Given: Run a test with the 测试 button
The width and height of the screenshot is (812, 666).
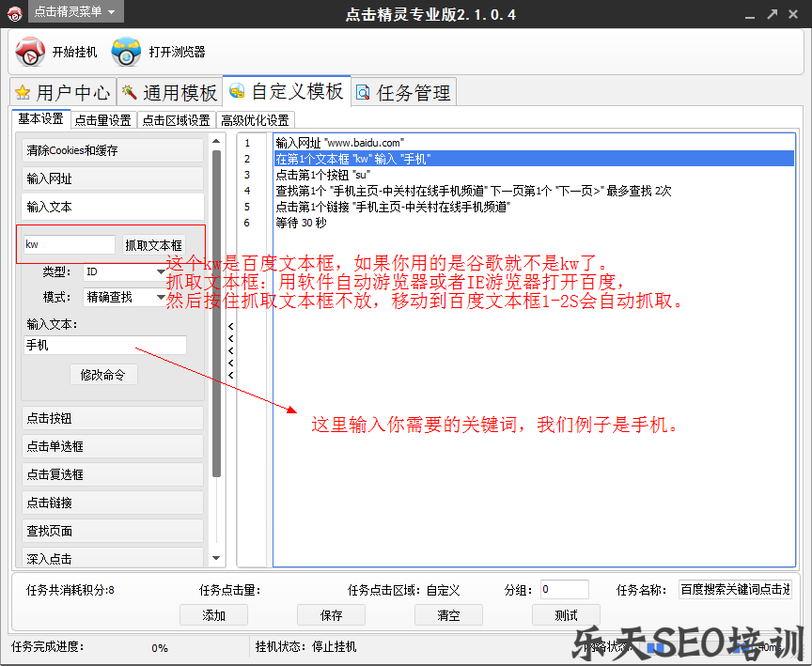Looking at the screenshot, I should click(x=566, y=615).
